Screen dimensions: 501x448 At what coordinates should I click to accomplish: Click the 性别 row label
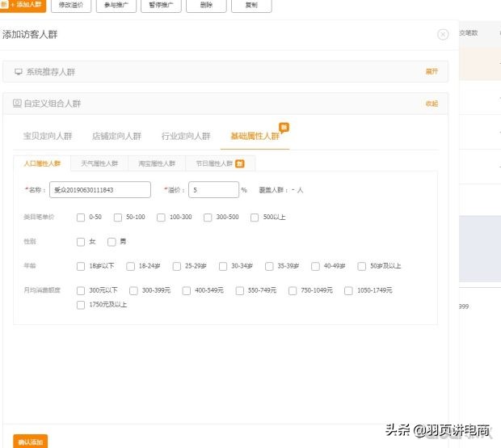pyautogui.click(x=30, y=242)
